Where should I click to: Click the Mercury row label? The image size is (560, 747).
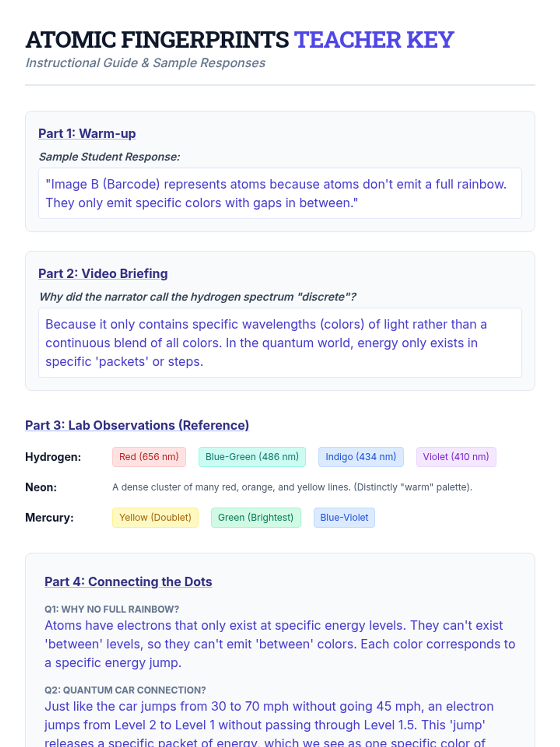(x=49, y=518)
